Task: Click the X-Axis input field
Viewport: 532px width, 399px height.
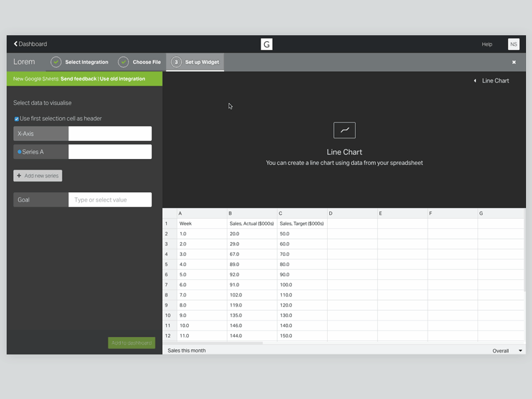Action: (110, 134)
